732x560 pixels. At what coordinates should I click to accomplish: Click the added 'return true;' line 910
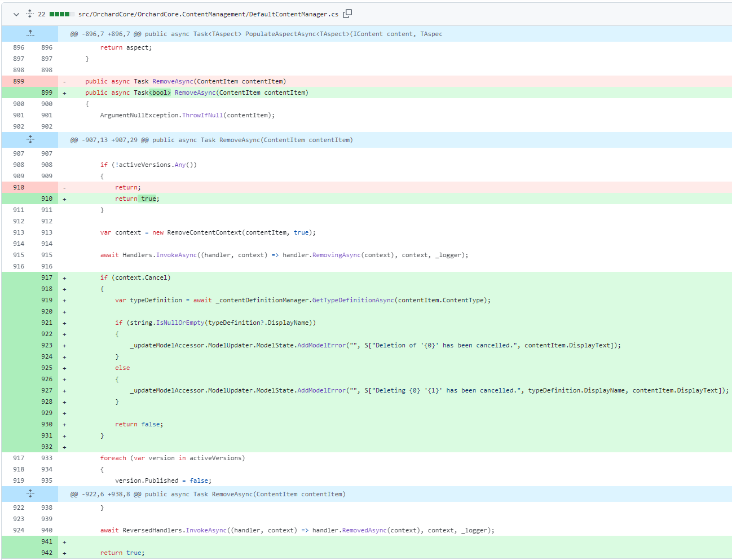[x=137, y=199]
